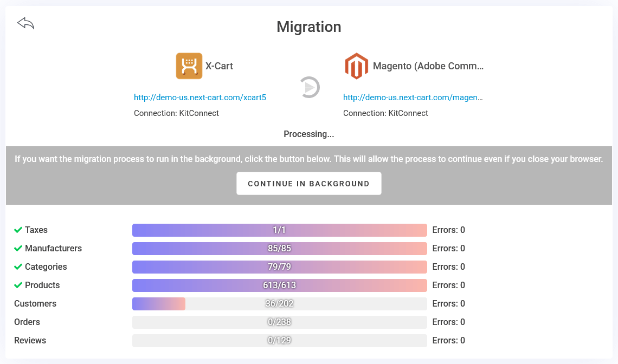The image size is (618, 364).
Task: Click Errors: 0 in the Customers row
Action: [448, 304]
